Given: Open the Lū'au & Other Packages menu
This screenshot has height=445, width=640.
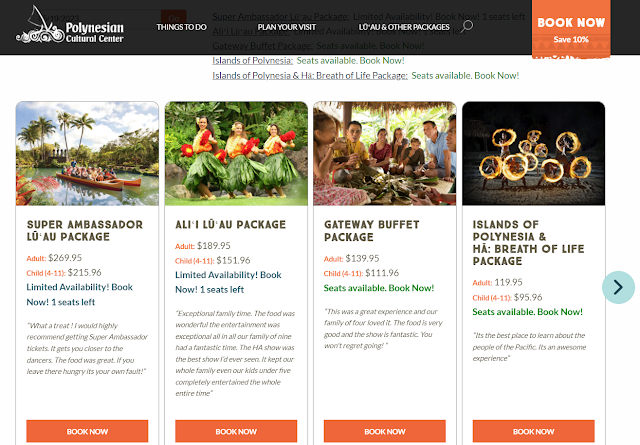Looking at the screenshot, I should point(404,27).
